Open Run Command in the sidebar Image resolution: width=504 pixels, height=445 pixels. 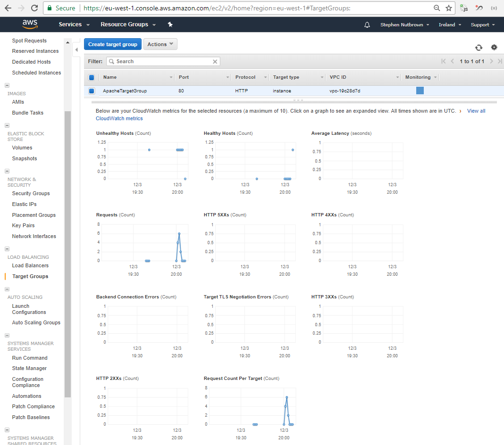(x=30, y=358)
